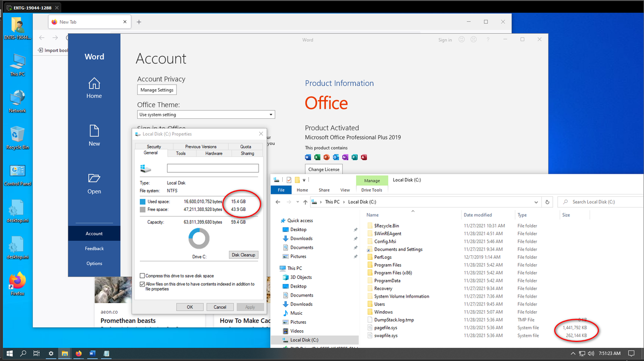Image resolution: width=644 pixels, height=361 pixels.
Task: Switch to Word on the taskbar
Action: [x=93, y=354]
